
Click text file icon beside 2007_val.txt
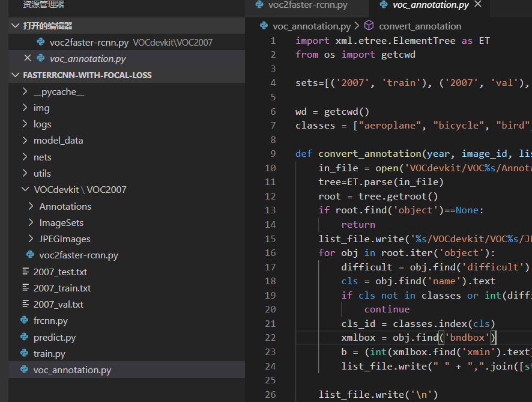tap(25, 303)
